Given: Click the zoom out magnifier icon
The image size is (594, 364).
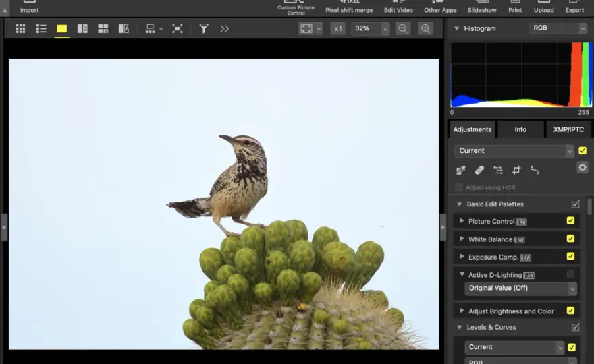Looking at the screenshot, I should click(x=403, y=29).
